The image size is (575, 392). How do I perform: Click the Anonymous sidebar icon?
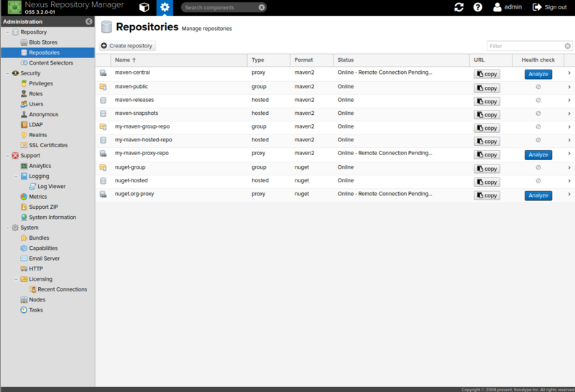(x=24, y=114)
